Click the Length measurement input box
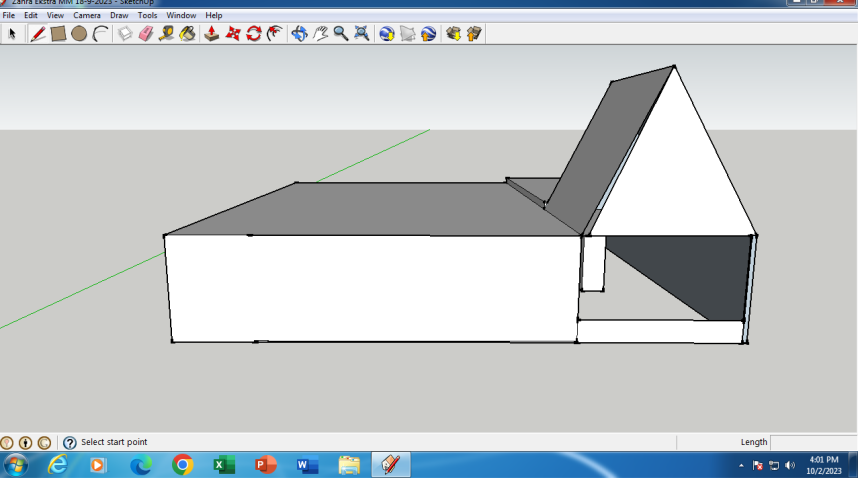Image resolution: width=860 pixels, height=484 pixels. (813, 442)
